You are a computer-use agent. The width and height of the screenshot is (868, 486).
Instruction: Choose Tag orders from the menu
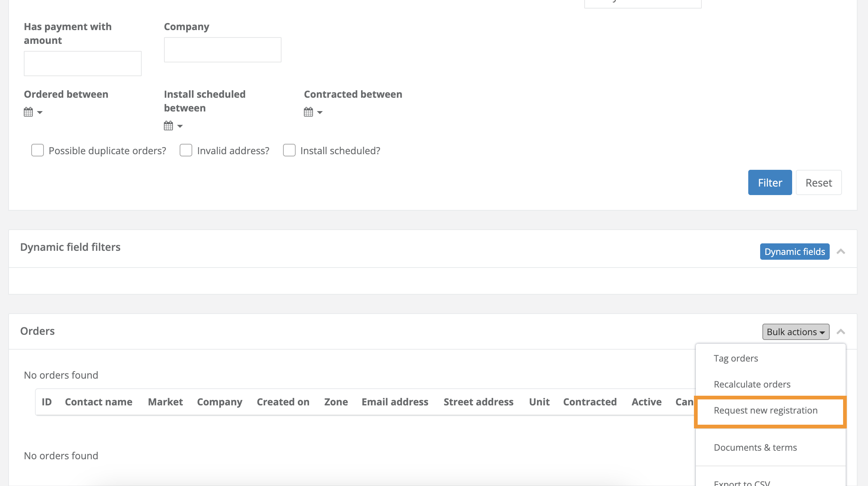point(736,358)
